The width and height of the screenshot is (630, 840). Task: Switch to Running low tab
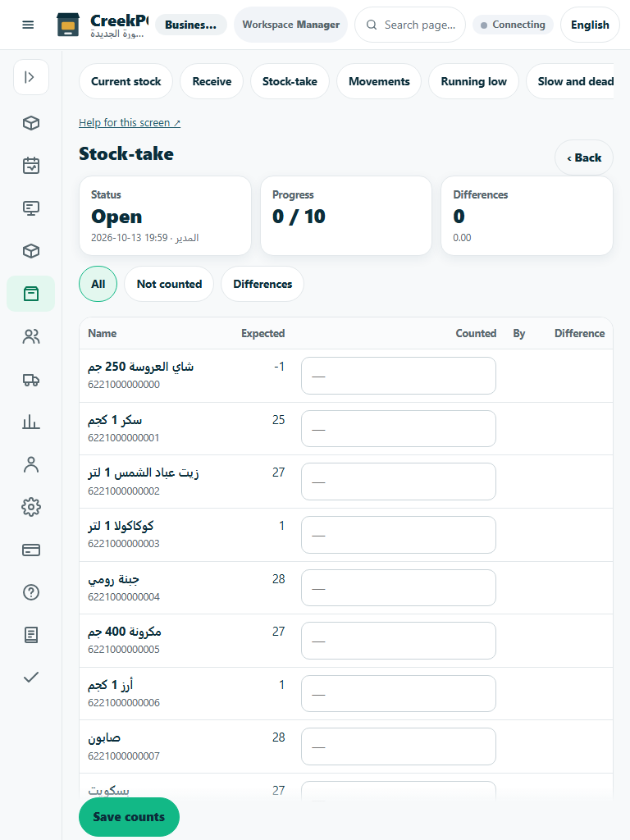473,81
